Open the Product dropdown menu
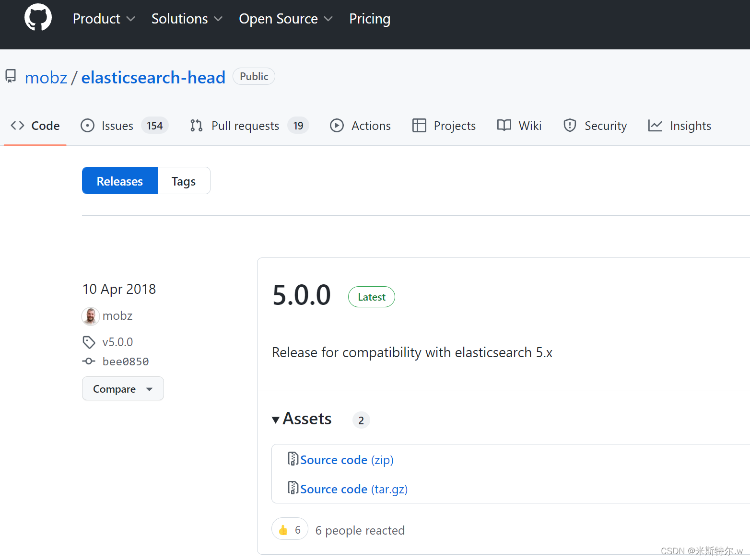The image size is (750, 560). pyautogui.click(x=104, y=19)
